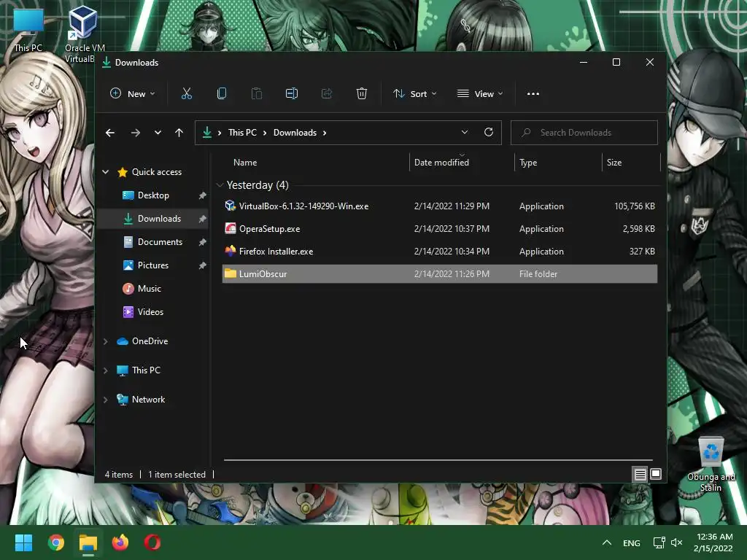Open Videos in navigation pane
The height and width of the screenshot is (560, 747).
click(x=150, y=312)
